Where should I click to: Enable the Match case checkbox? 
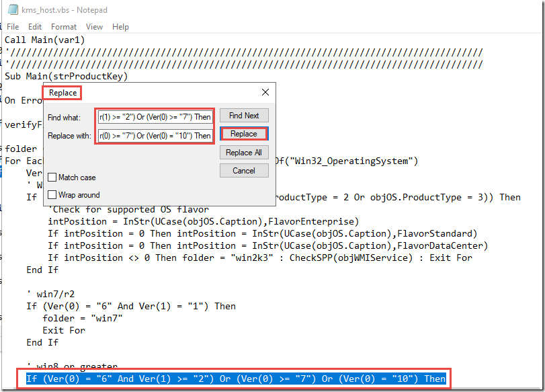pyautogui.click(x=53, y=178)
